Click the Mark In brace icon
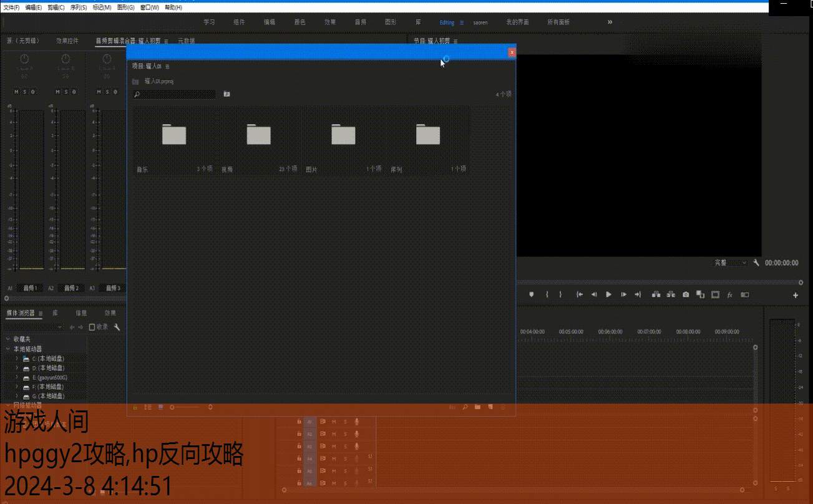The image size is (813, 504). tap(547, 295)
